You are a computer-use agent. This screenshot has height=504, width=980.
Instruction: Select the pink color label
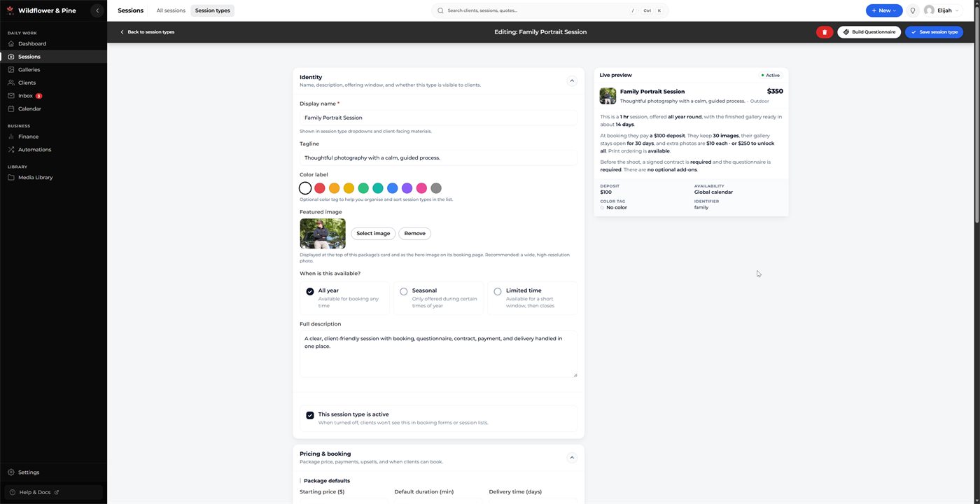click(421, 188)
